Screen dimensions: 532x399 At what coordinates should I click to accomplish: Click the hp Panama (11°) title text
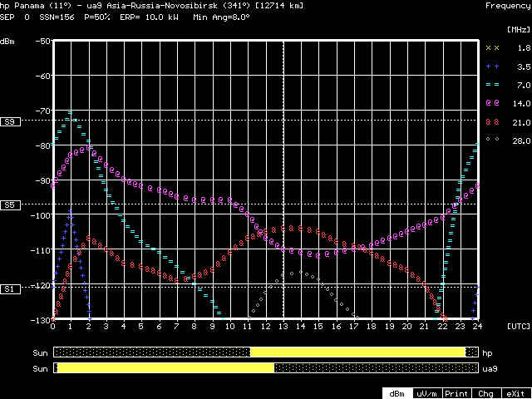click(37, 6)
